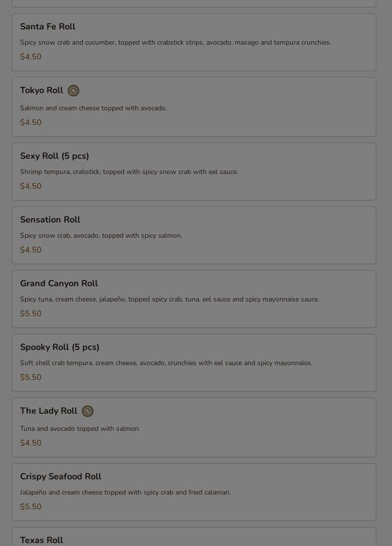
Task: Click The Lady Roll $4.50 price
Action: (31, 443)
